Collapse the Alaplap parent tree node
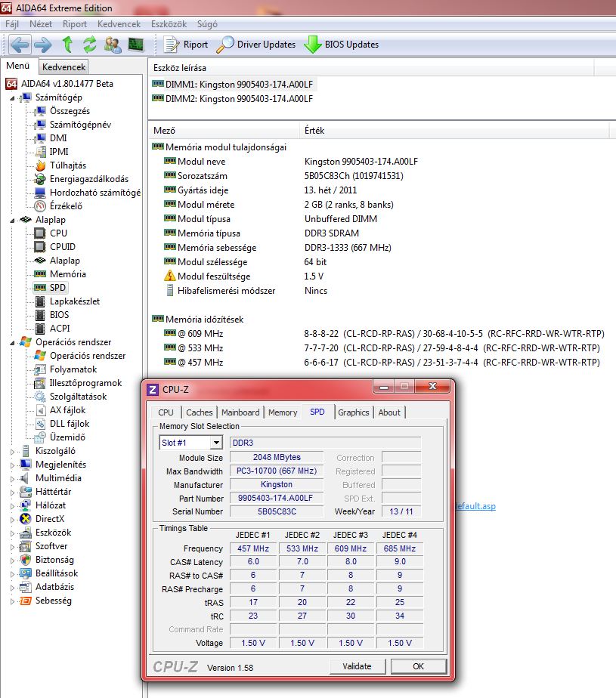This screenshot has width=616, height=698. pyautogui.click(x=13, y=220)
